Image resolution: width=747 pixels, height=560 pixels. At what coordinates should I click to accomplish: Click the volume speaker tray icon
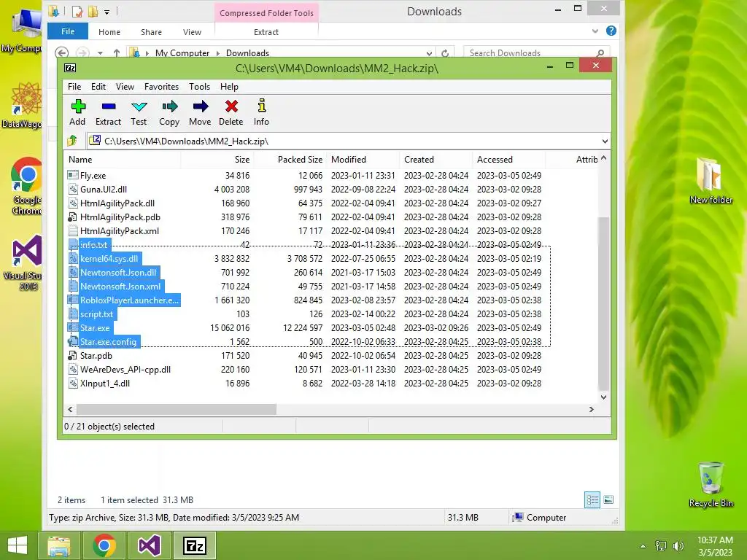(x=678, y=545)
